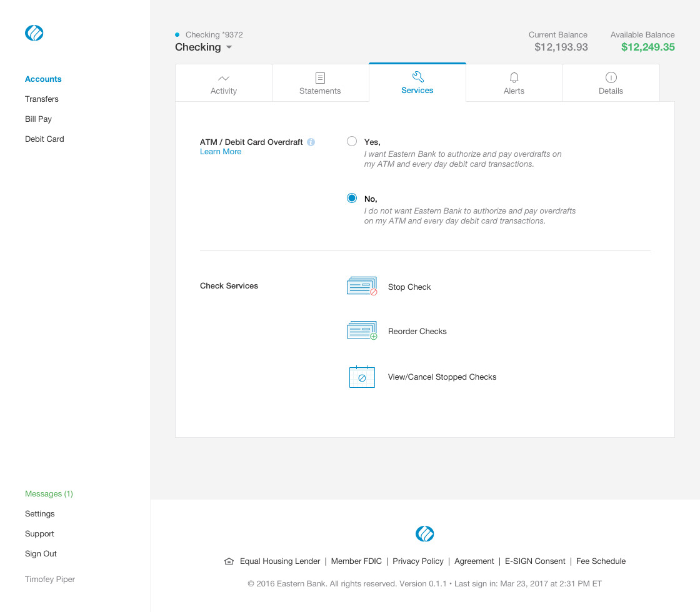Click the Learn More overdraft link

click(221, 152)
